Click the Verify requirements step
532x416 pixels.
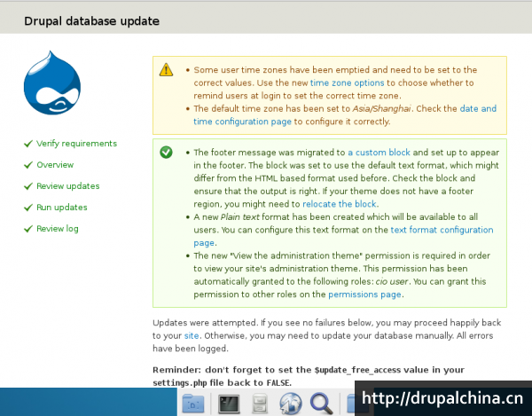click(x=76, y=144)
